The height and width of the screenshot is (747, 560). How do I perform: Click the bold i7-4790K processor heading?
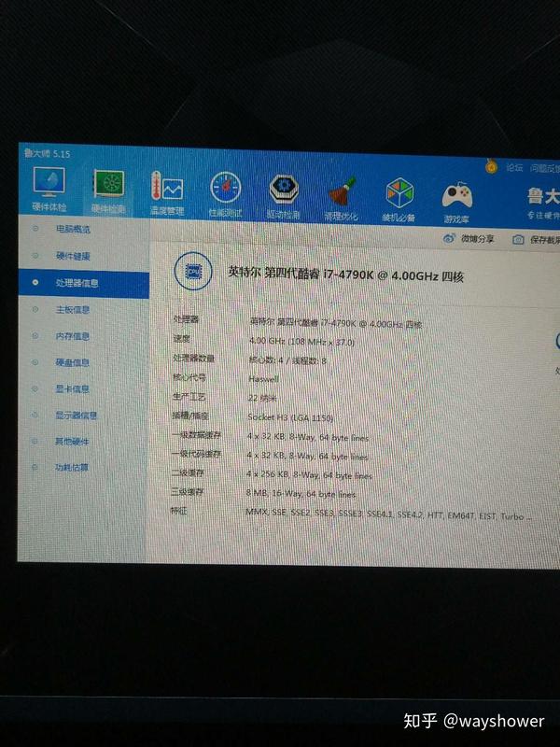point(345,275)
